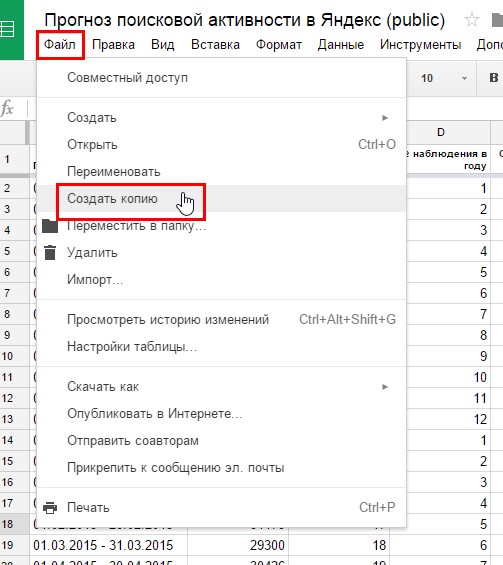
Task: Toggle bold formatting in the toolbar
Action: point(494,77)
